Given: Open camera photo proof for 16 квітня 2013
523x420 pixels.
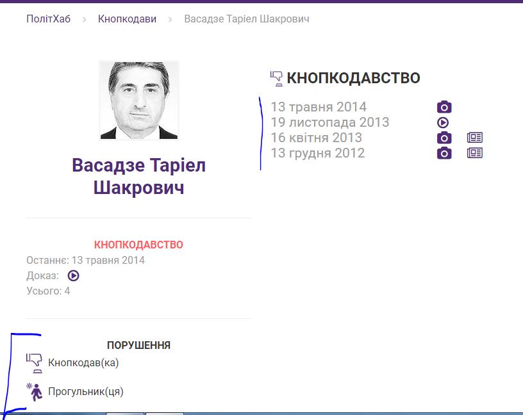Looking at the screenshot, I should coord(444,138).
